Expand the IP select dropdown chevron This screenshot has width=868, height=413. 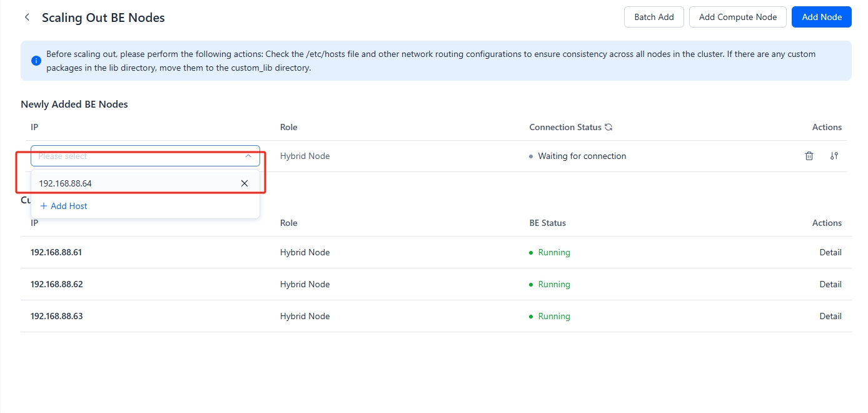[x=248, y=156]
